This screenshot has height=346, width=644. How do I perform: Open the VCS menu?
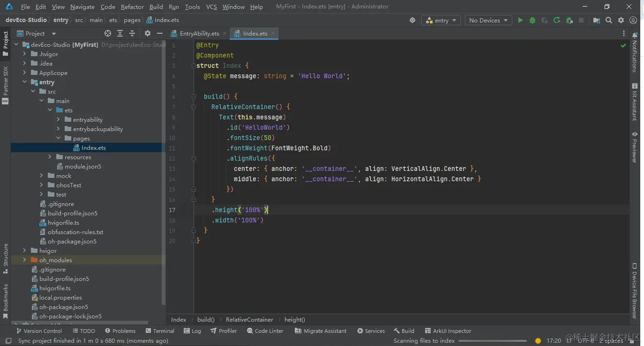tap(211, 7)
